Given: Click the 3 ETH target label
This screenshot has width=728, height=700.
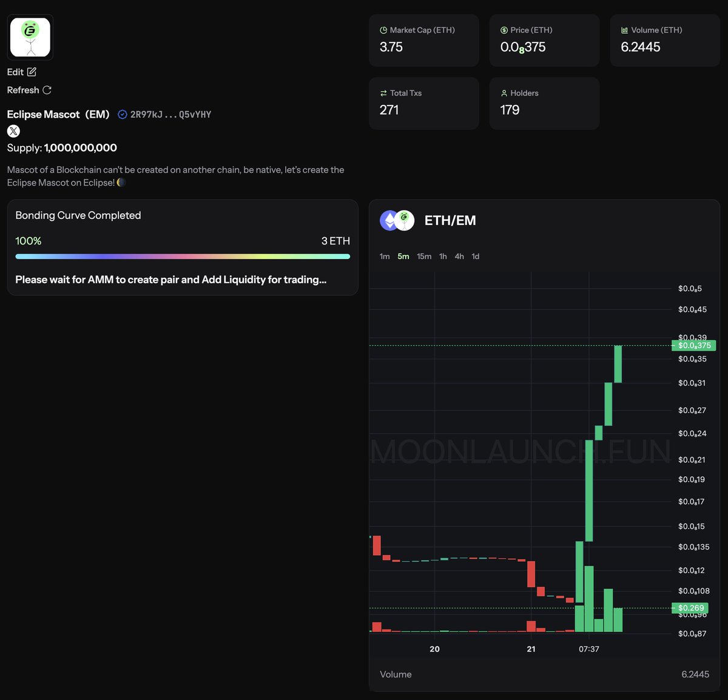Looking at the screenshot, I should tap(335, 241).
